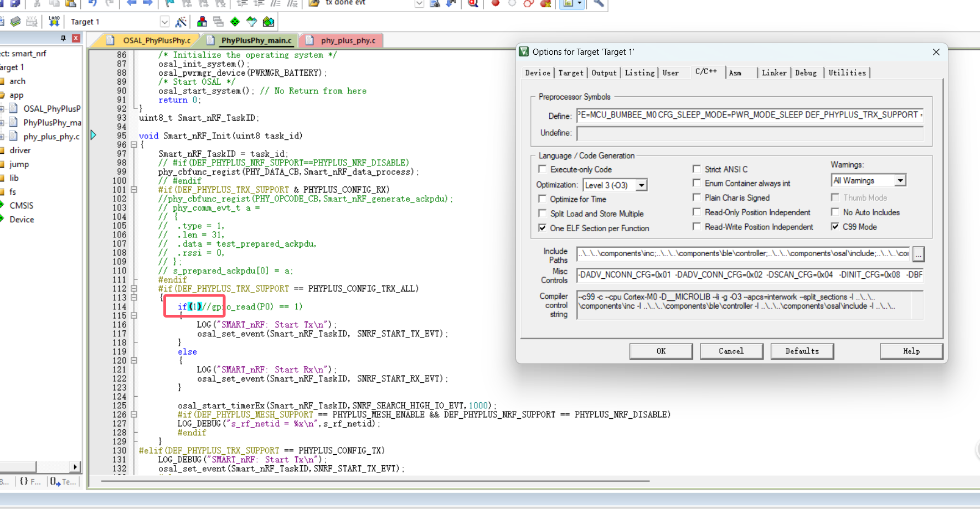This screenshot has width=980, height=509.
Task: Click the Find magnifier icon in toolbar
Action: [x=473, y=3]
